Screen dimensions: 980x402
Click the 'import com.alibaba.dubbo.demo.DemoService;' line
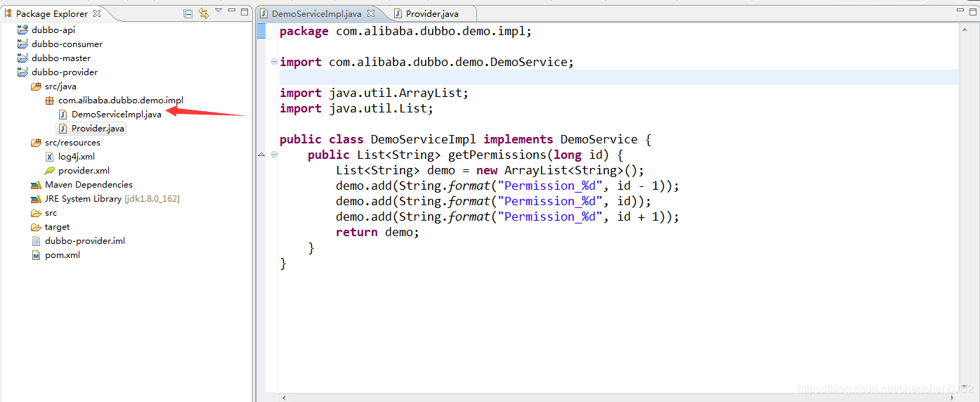coord(426,62)
